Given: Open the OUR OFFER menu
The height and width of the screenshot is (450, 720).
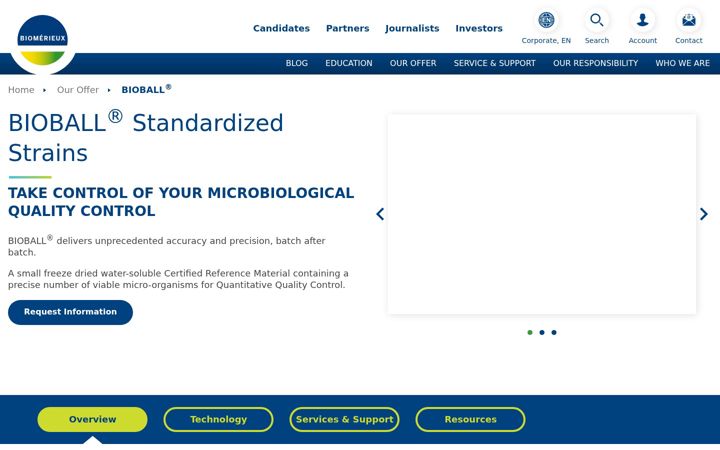Looking at the screenshot, I should (x=413, y=63).
